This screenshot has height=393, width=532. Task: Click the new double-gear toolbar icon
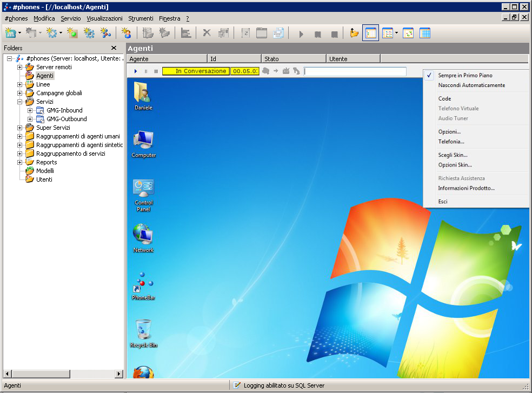point(89,33)
